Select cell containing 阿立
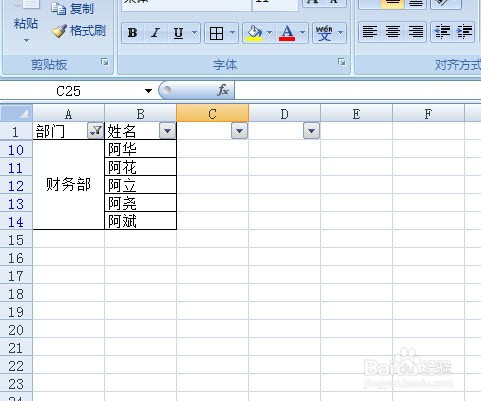The image size is (481, 401). coord(141,185)
